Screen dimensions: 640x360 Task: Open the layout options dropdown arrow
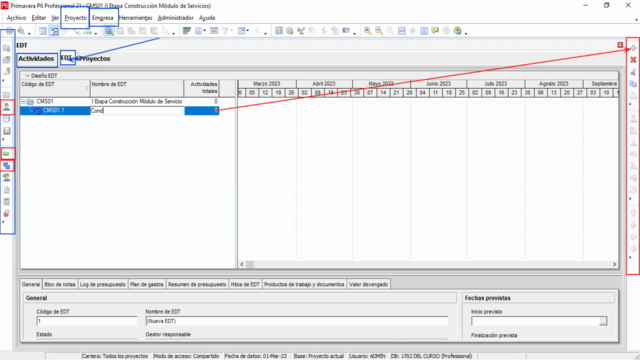[x=248, y=31]
